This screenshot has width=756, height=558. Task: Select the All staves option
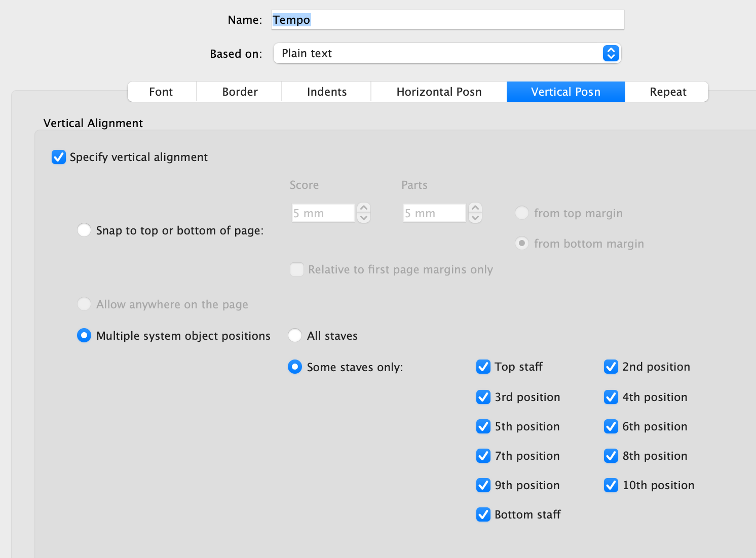(295, 335)
